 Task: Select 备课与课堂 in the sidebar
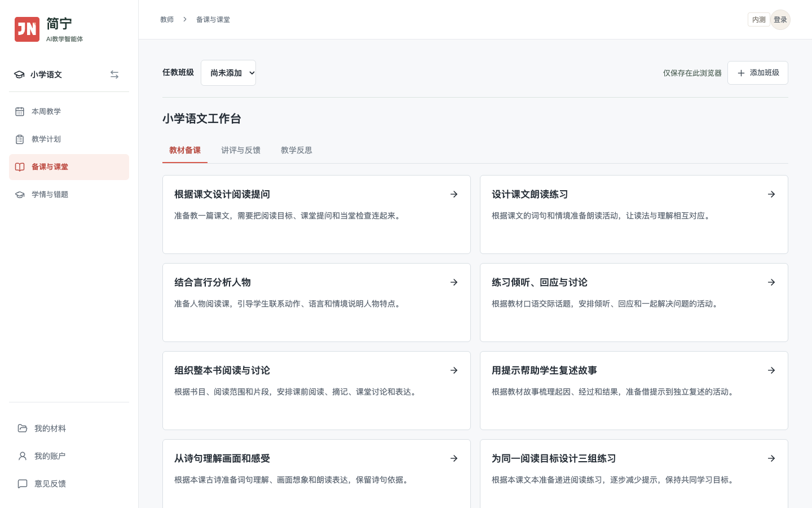[x=69, y=167]
